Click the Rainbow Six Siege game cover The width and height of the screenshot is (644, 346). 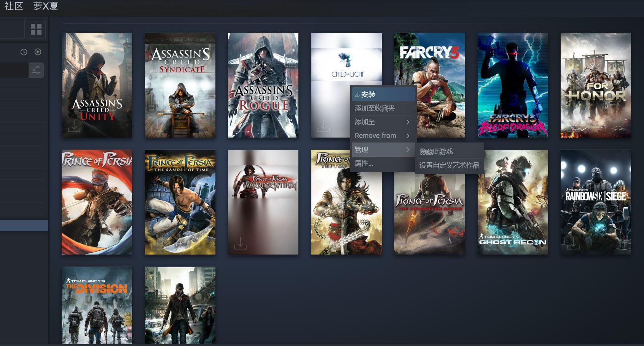(596, 202)
